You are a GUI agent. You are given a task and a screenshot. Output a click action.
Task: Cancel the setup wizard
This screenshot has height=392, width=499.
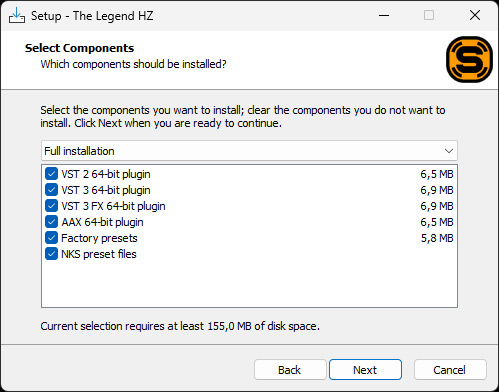pos(450,370)
